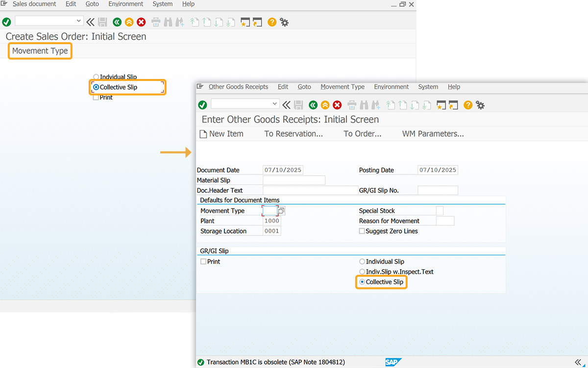
Task: Click Plant field showing 1000
Action: 272,221
